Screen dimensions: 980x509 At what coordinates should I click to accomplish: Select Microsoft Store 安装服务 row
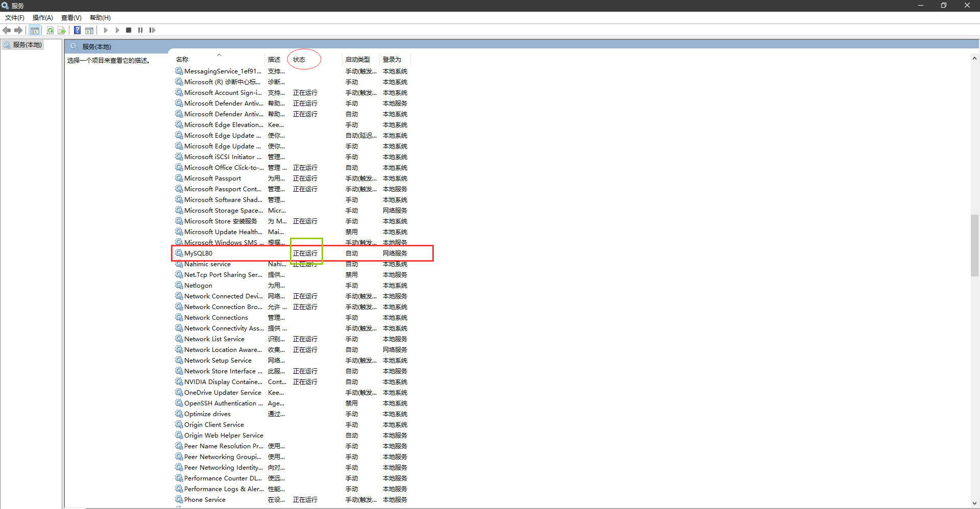(291, 221)
